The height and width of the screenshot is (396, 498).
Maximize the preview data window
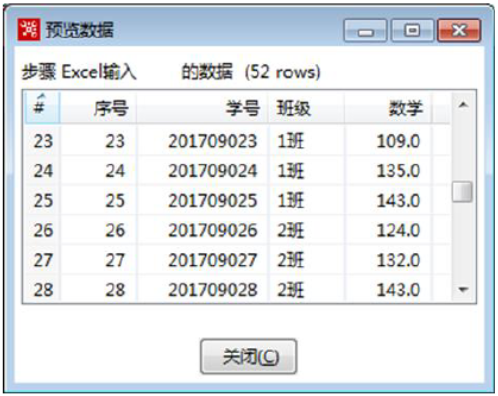(412, 31)
